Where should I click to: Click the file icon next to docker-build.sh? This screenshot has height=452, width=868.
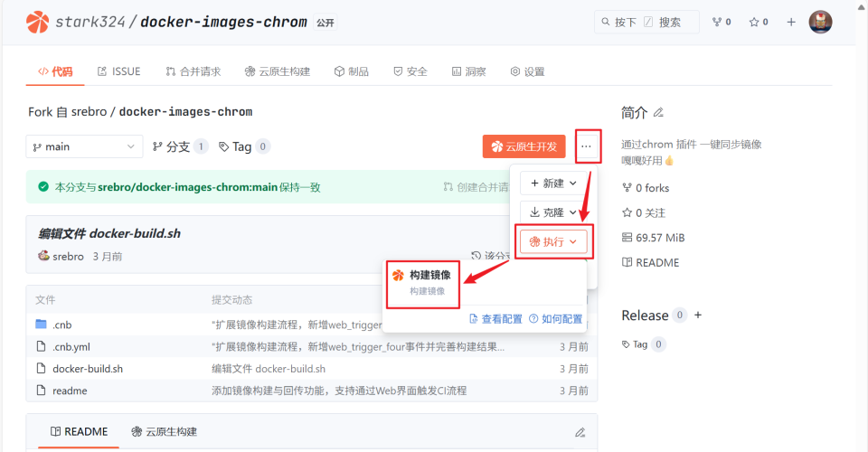(41, 369)
